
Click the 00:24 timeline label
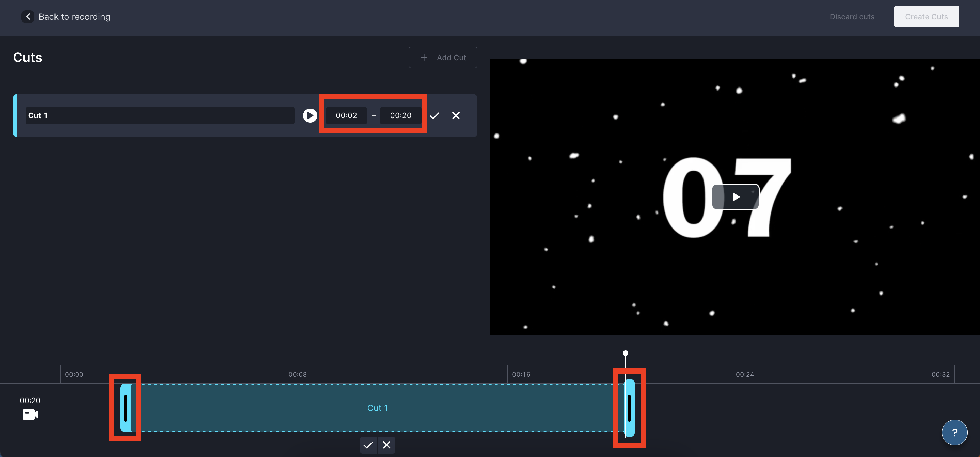coord(745,375)
